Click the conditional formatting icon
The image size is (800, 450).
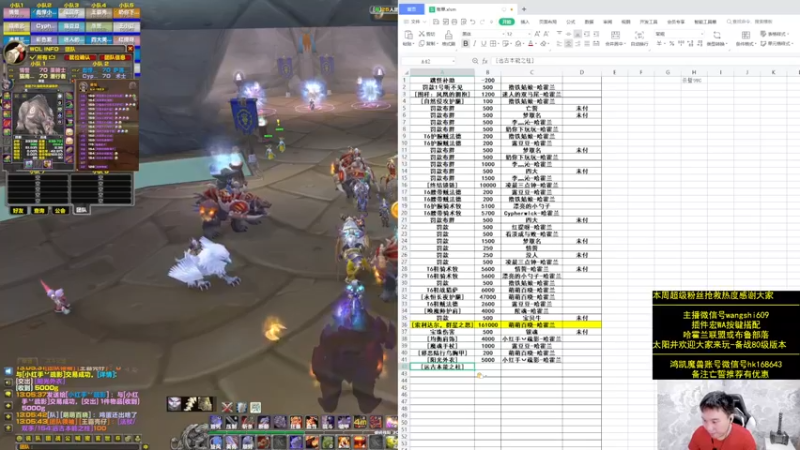click(x=746, y=35)
